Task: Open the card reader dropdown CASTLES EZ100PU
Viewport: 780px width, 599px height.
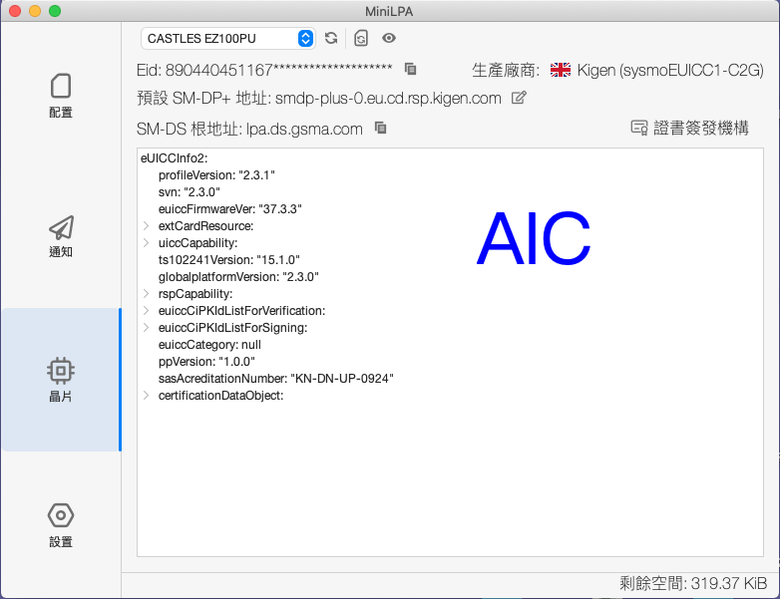Action: click(228, 38)
